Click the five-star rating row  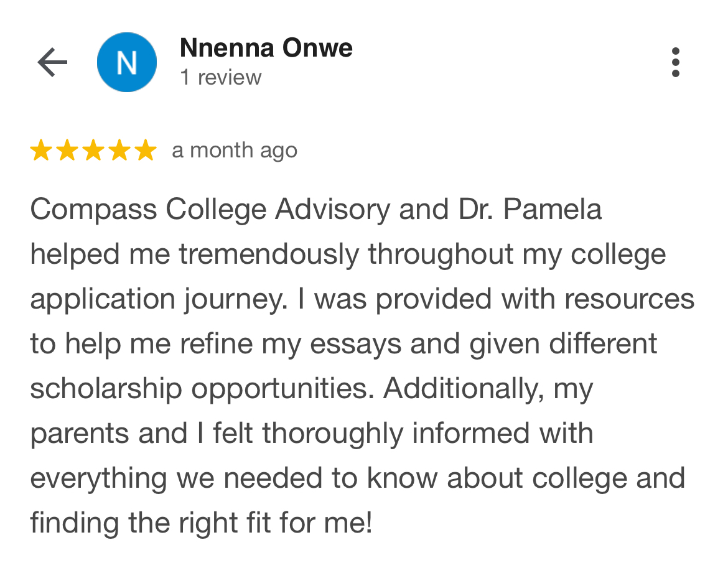click(93, 150)
